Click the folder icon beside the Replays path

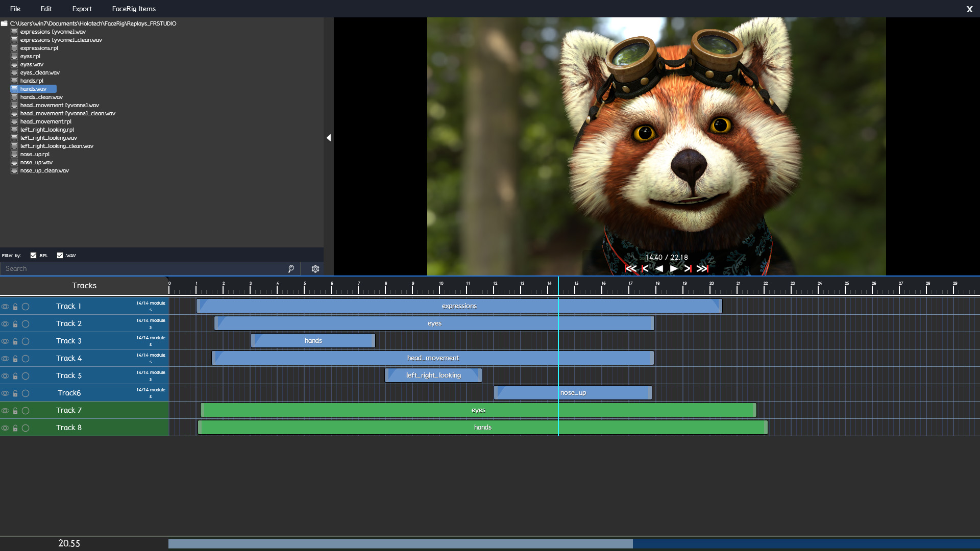click(4, 23)
